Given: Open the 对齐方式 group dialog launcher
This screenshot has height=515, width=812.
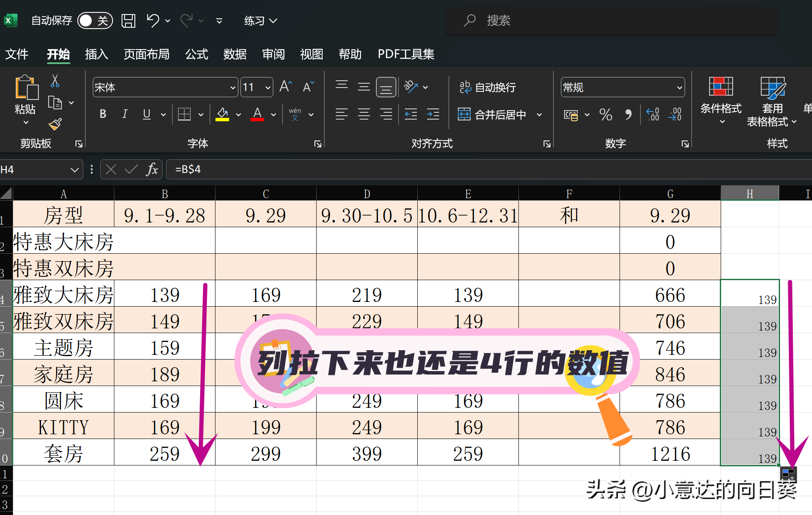Looking at the screenshot, I should pos(547,144).
